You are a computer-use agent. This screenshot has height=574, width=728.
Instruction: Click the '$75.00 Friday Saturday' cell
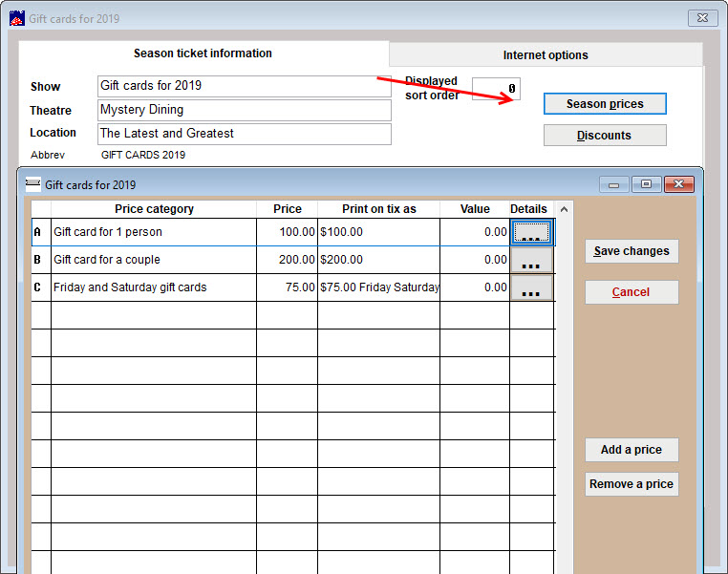(x=379, y=287)
